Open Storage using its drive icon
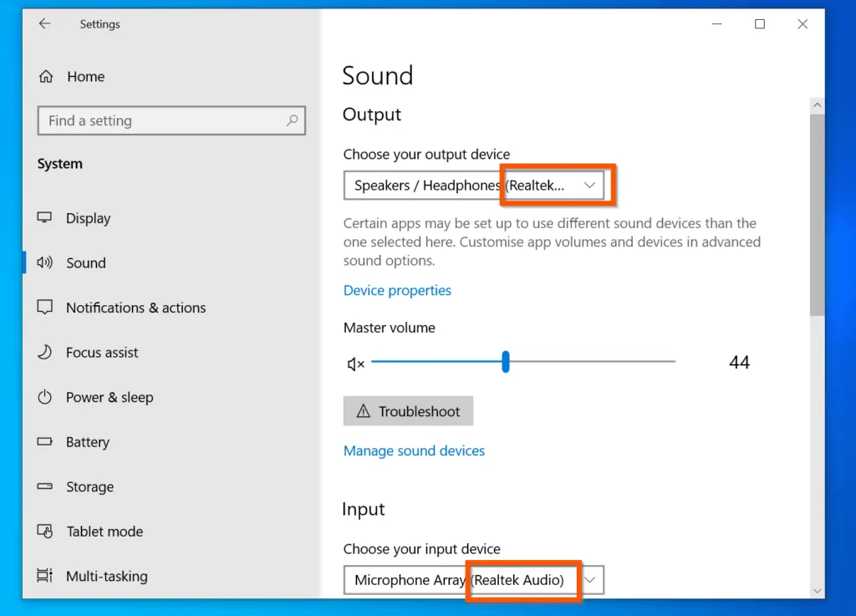This screenshot has width=856, height=616. coord(43,486)
